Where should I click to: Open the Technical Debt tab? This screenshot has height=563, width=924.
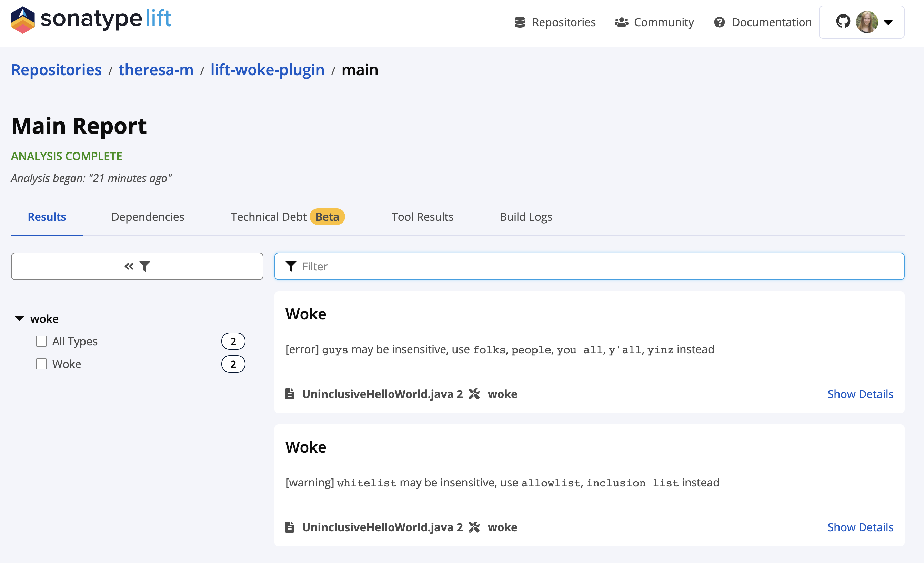tap(269, 217)
